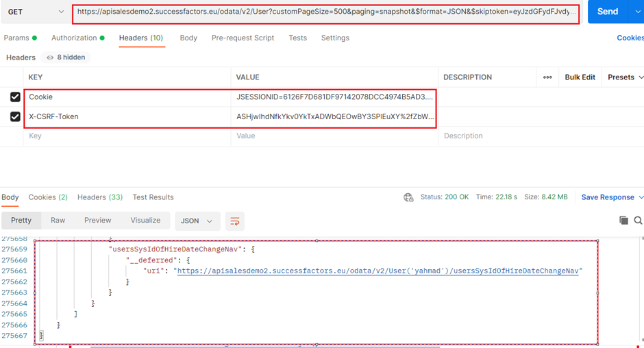Open the Test Results tab

[153, 197]
